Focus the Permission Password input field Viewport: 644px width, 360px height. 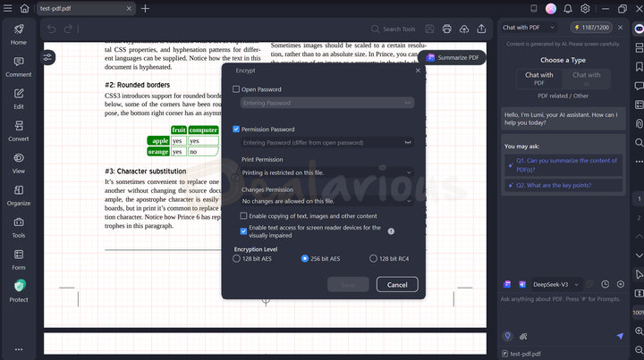tap(327, 142)
